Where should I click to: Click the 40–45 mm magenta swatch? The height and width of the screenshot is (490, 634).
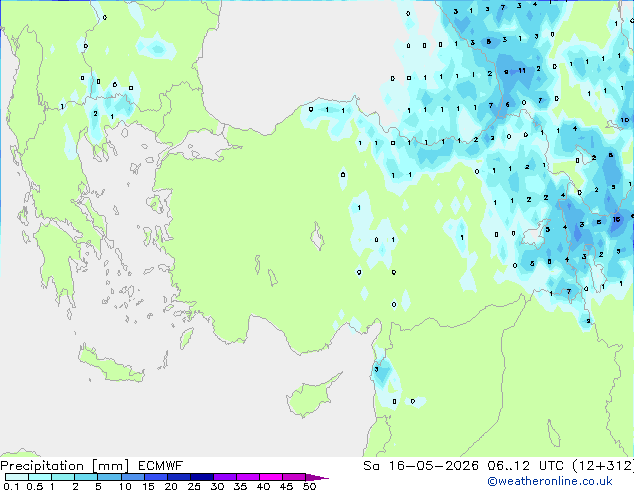271,477
